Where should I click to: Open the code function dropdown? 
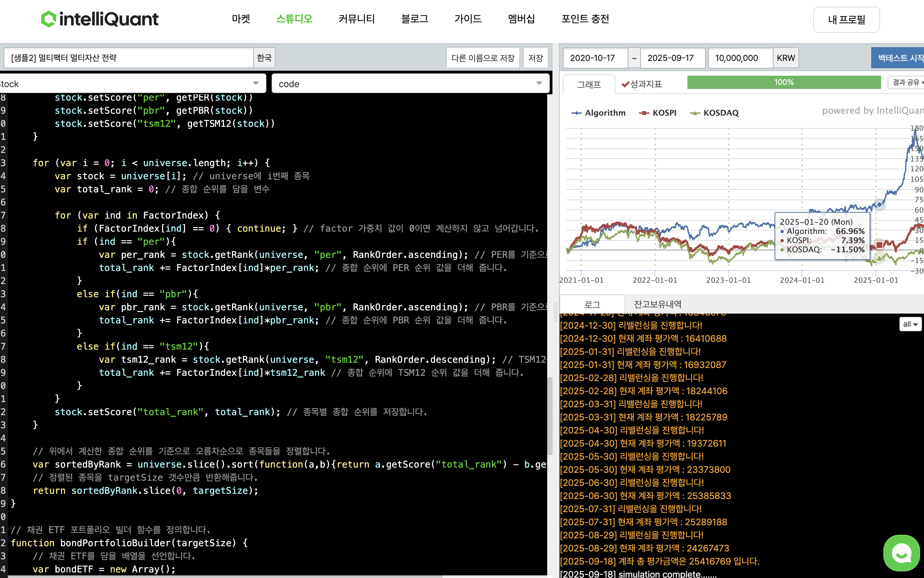[410, 84]
